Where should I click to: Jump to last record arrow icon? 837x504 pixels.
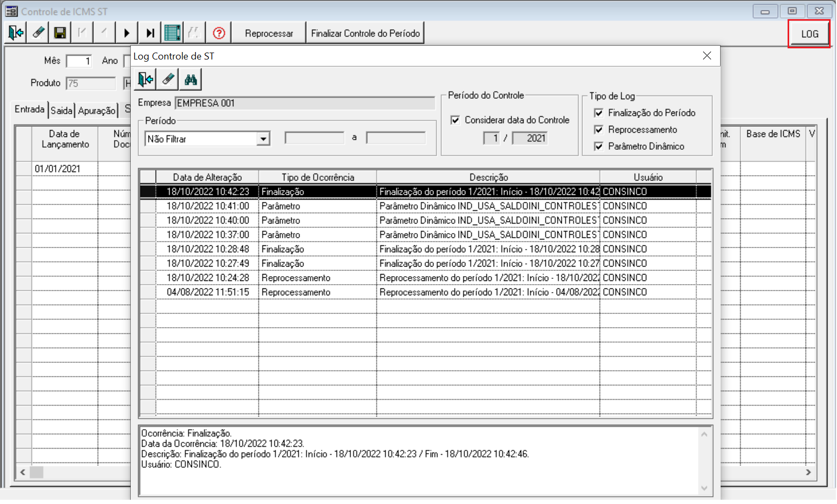150,33
